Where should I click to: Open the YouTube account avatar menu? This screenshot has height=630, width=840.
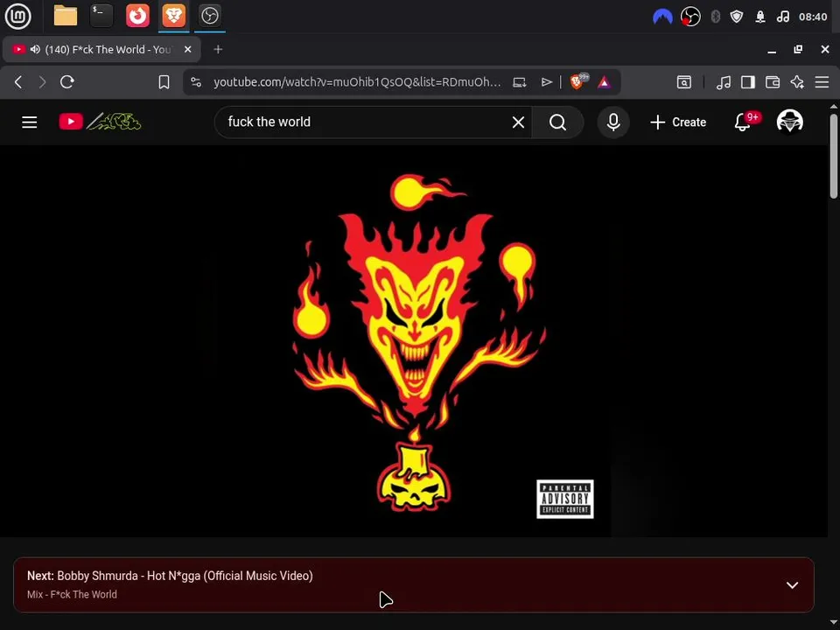click(789, 121)
